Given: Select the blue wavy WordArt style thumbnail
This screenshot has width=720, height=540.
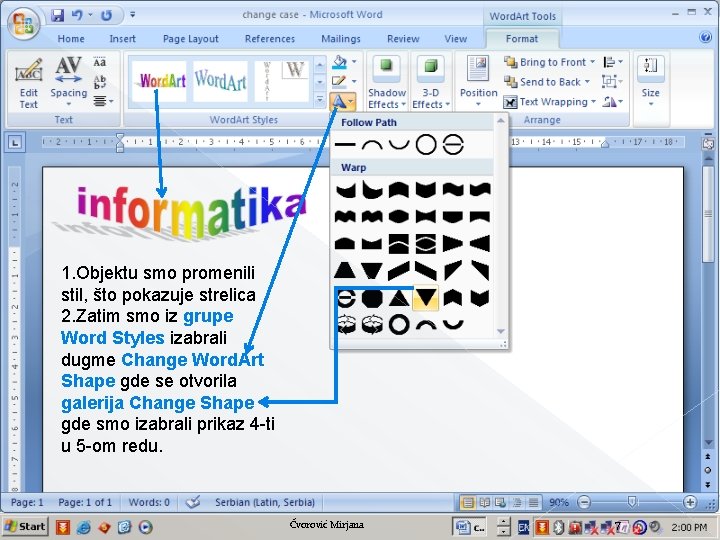Looking at the screenshot, I should pyautogui.click(x=220, y=82).
